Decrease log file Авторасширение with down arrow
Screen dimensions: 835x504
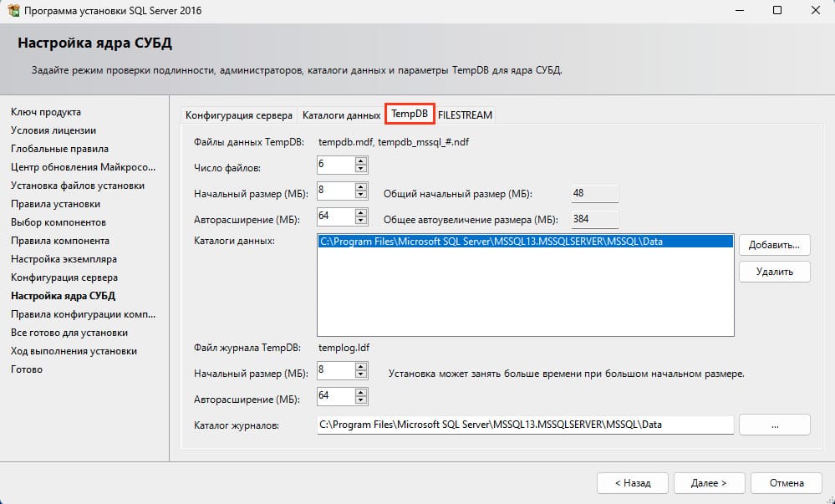[x=361, y=400]
